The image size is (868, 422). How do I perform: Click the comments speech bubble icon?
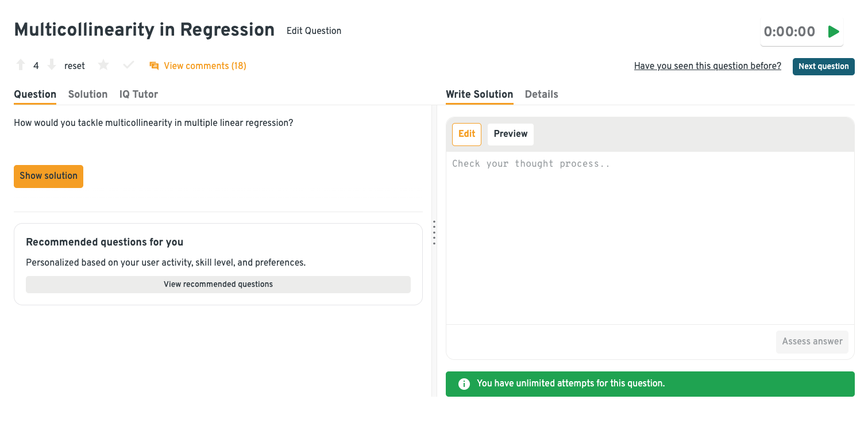154,66
